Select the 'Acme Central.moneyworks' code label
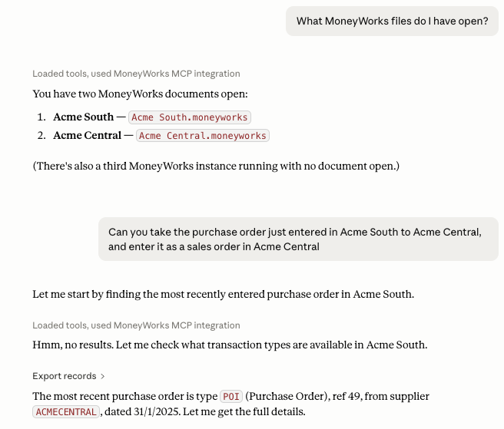Screen dimensions: 504x429 click(x=203, y=136)
